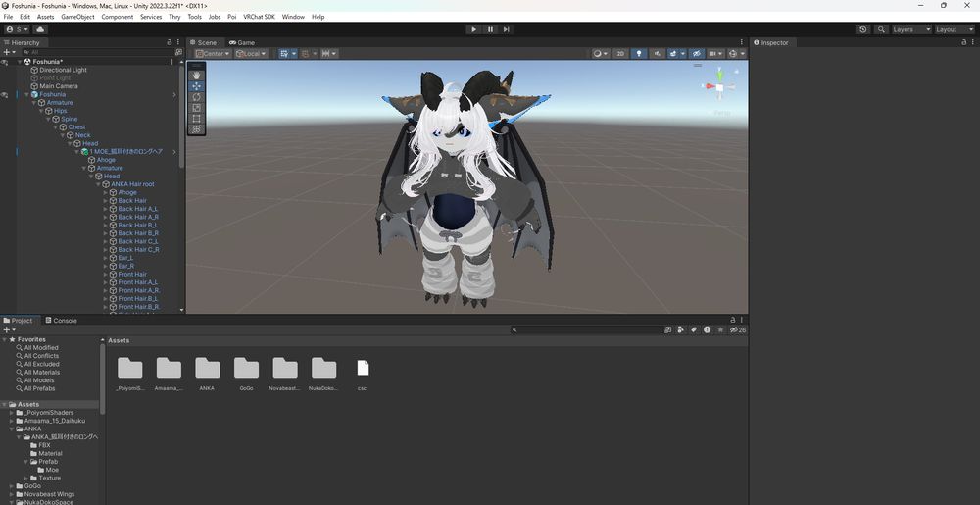Collapse the Spine hierarchy node
The width and height of the screenshot is (980, 505).
48,119
